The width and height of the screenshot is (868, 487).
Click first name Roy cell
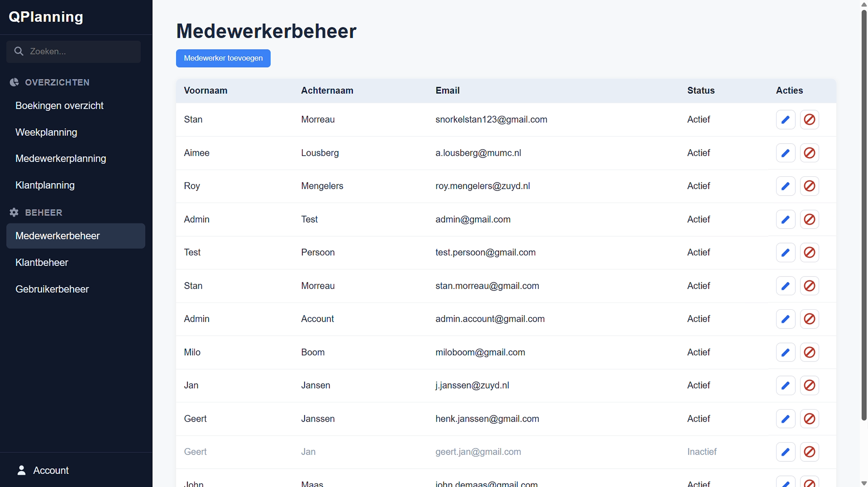(x=192, y=186)
